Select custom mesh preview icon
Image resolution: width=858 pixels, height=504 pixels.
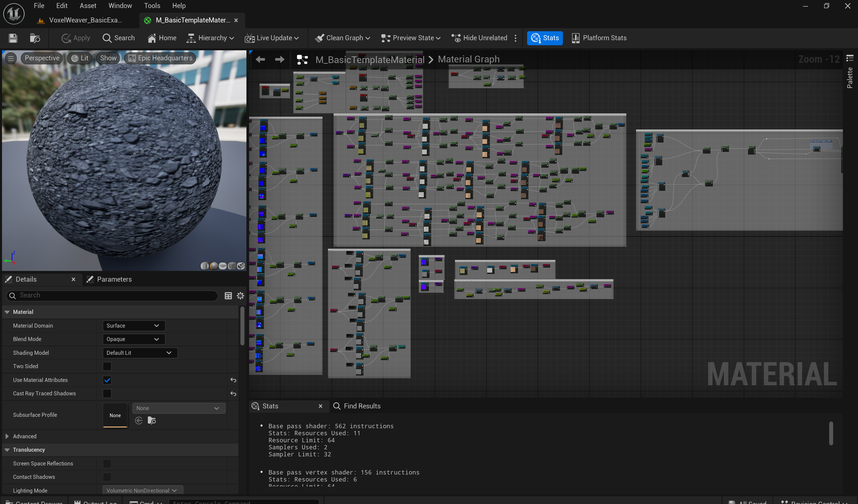pos(241,266)
